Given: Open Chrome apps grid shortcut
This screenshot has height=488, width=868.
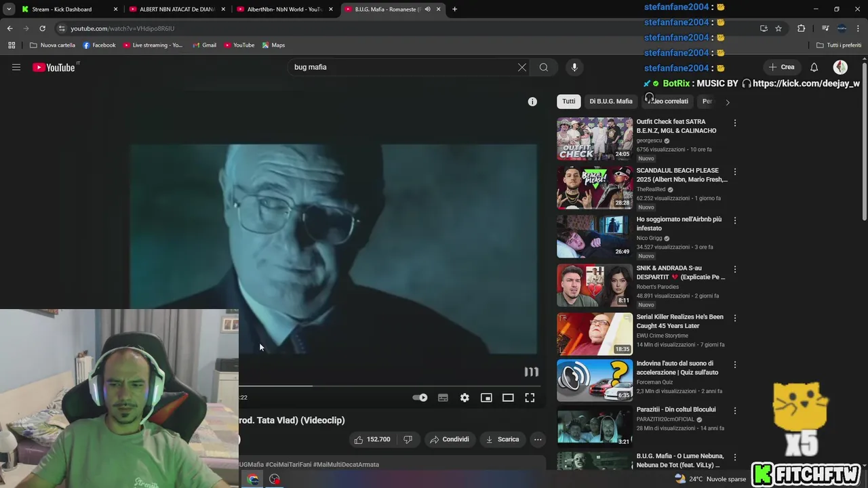Looking at the screenshot, I should click(x=12, y=45).
